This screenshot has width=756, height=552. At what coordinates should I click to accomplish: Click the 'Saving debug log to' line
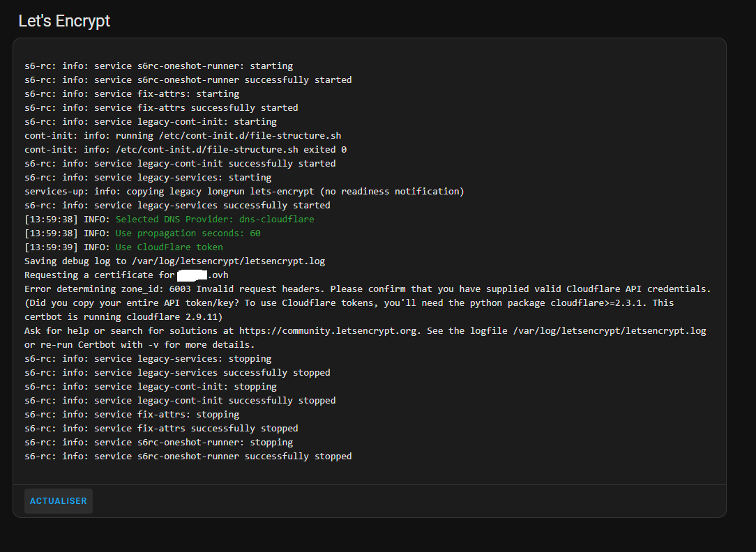[x=174, y=261]
